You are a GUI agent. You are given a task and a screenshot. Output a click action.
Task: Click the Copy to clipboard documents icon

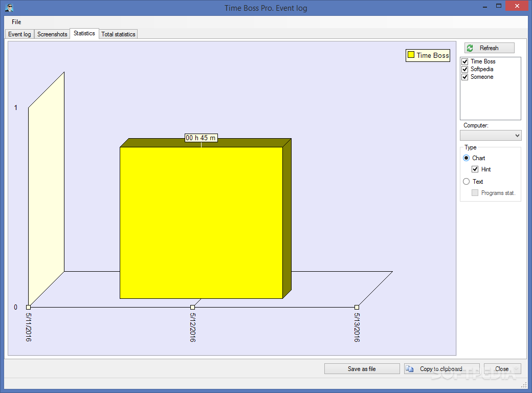(410, 369)
